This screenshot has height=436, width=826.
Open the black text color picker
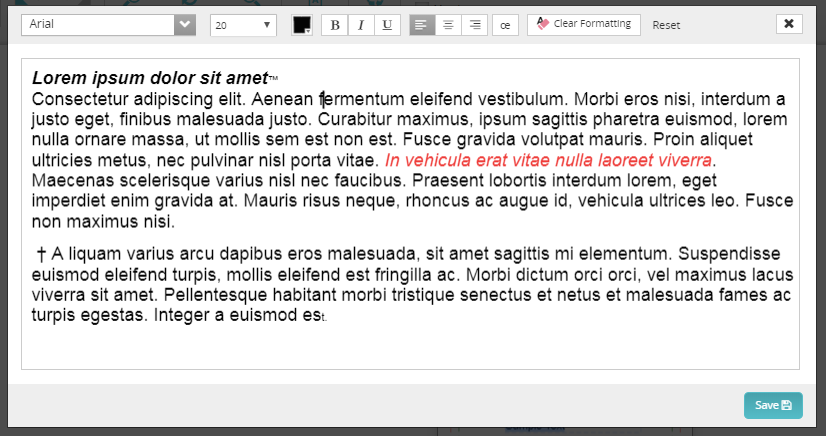tap(302, 26)
